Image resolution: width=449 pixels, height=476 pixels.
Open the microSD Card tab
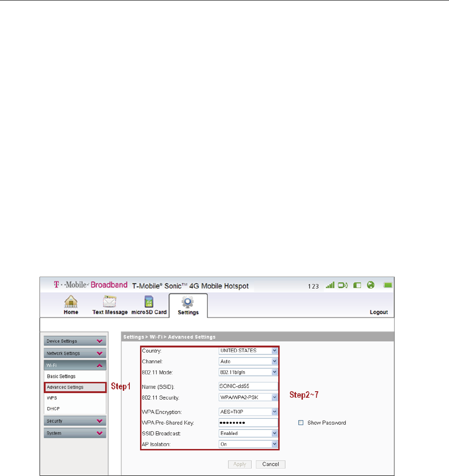tap(149, 306)
